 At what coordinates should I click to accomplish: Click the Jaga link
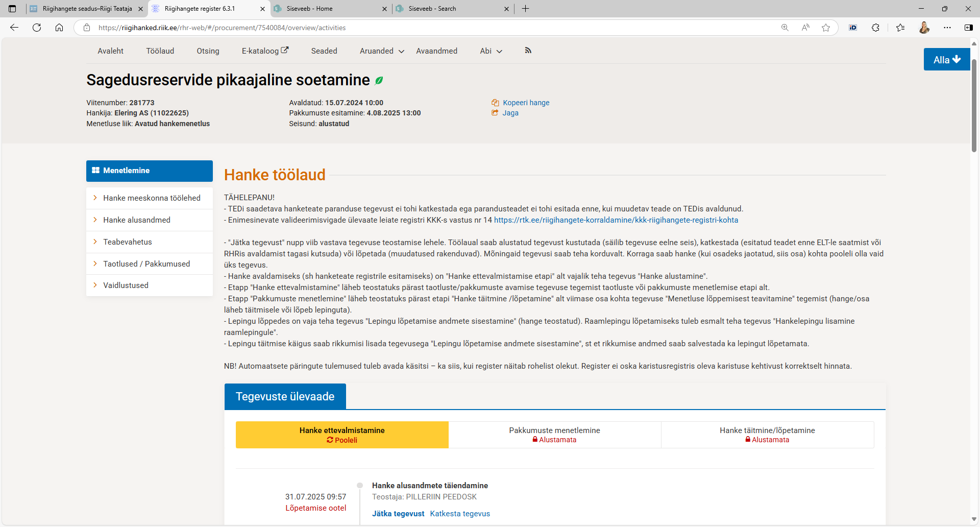click(x=510, y=113)
